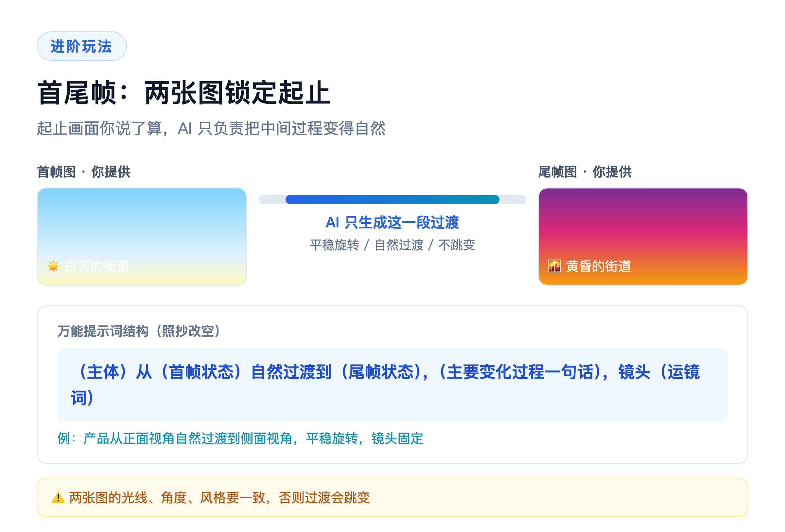The width and height of the screenshot is (785, 532).
Task: Click the 进阶玩法 pill badge
Action: click(x=81, y=46)
